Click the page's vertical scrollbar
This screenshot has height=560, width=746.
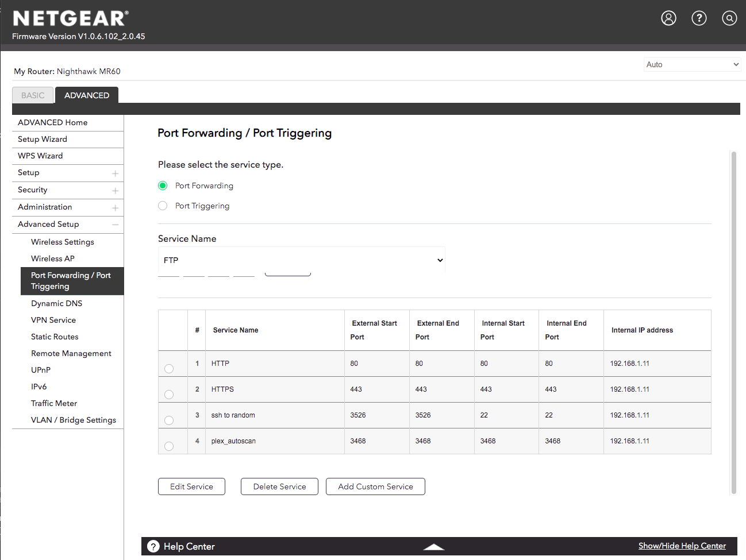[x=733, y=322]
